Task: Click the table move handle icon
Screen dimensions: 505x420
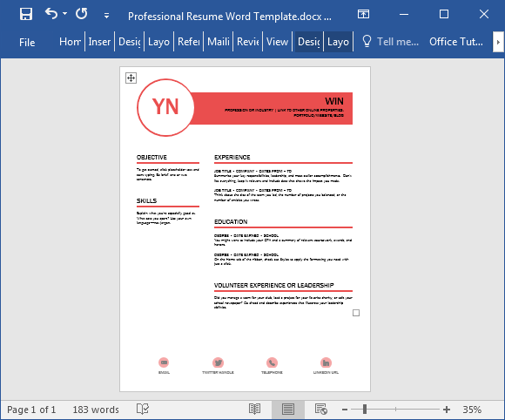Action: 131,78
